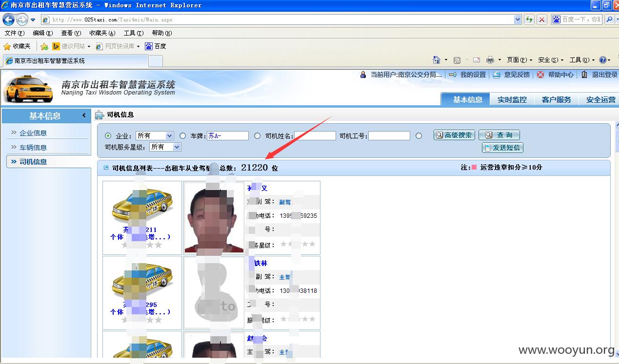Image resolution: width=619 pixels, height=364 pixels.
Task: Click the 司机工号 input field
Action: [389, 136]
